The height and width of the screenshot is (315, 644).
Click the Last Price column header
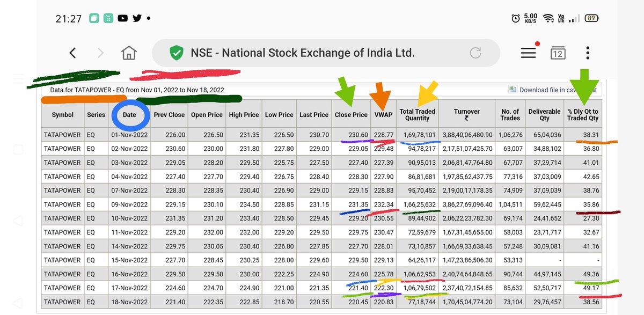(x=314, y=115)
